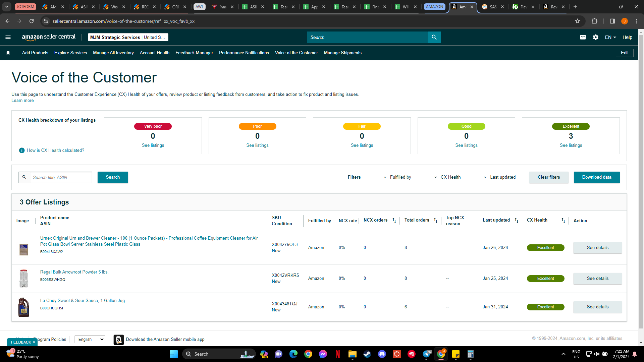Image resolution: width=644 pixels, height=362 pixels.
Task: Show hidden system tray icons
Action: pyautogui.click(x=563, y=354)
